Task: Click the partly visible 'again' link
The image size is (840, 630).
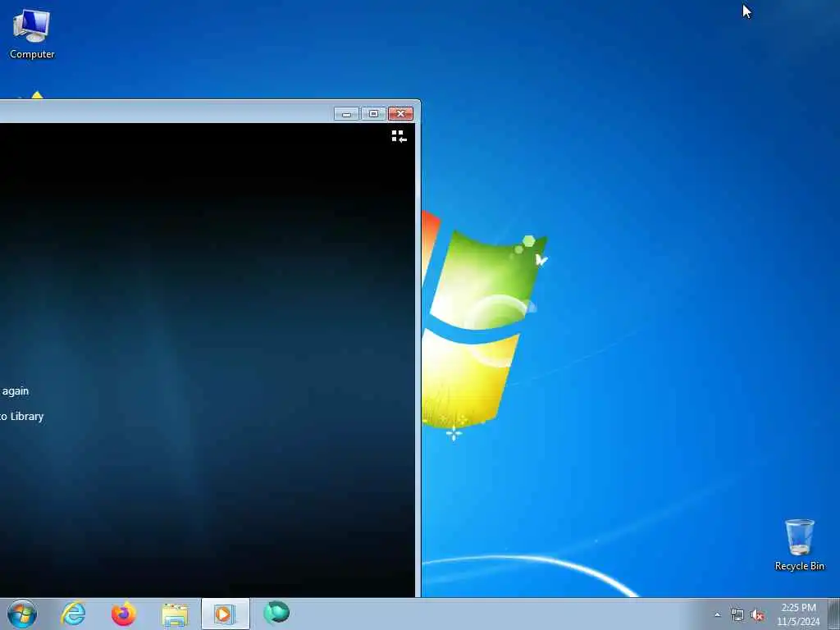Action: pos(15,391)
